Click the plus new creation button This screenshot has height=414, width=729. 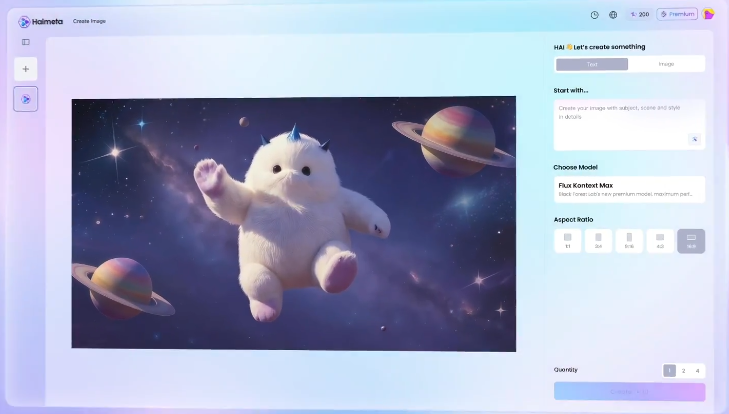[26, 69]
